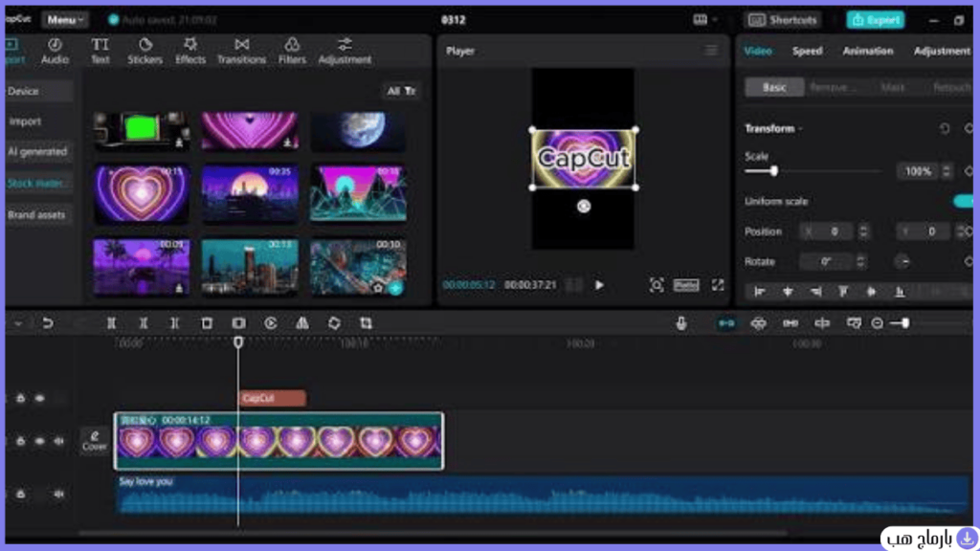The image size is (980, 551).
Task: Start voice recording with microphone icon
Action: point(681,323)
